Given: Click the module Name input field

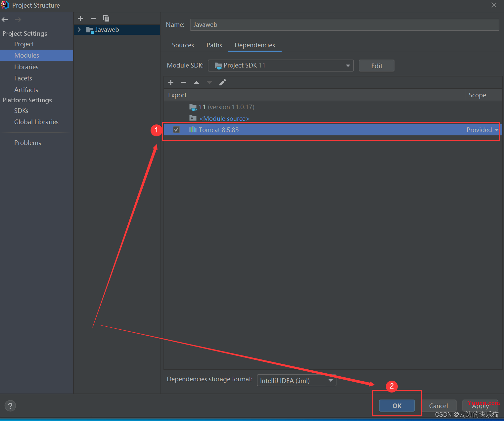Looking at the screenshot, I should tap(344, 24).
